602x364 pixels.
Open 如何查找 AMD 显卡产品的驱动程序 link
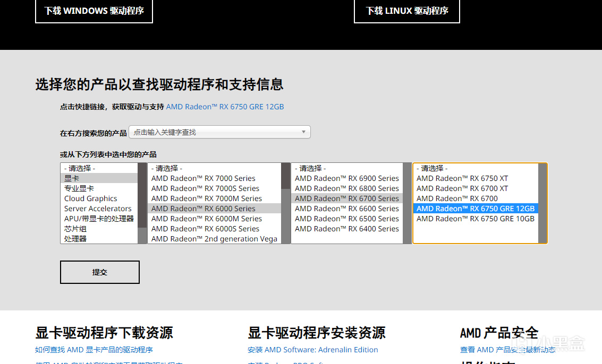coord(94,350)
